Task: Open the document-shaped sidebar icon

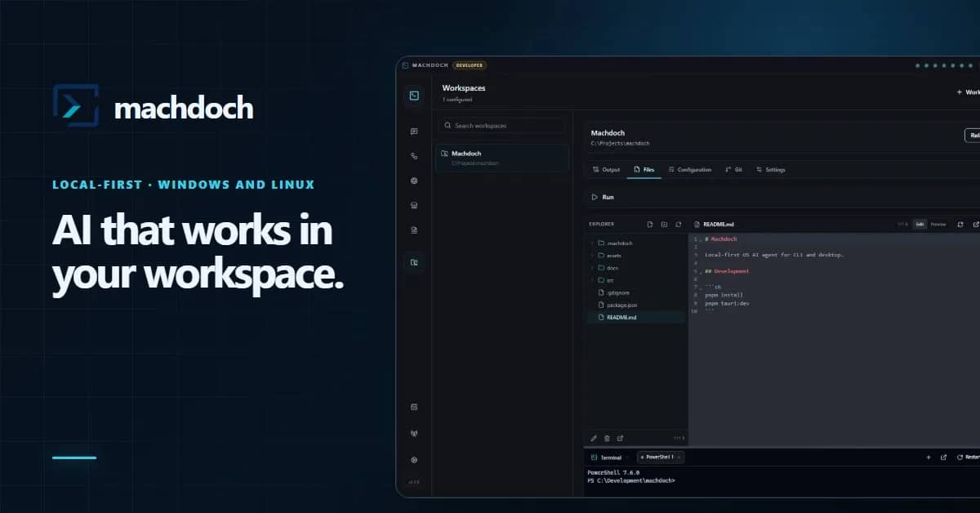Action: tap(414, 230)
